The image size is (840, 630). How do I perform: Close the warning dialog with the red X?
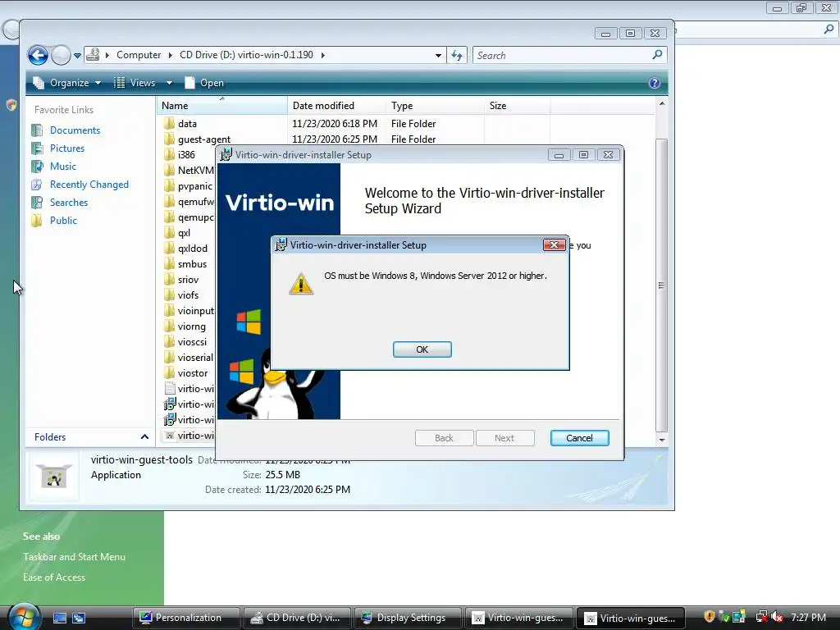coord(554,244)
